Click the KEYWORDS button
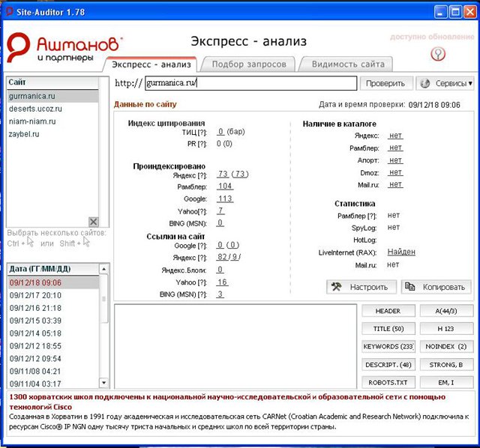The width and height of the screenshot is (480, 448). click(x=388, y=345)
